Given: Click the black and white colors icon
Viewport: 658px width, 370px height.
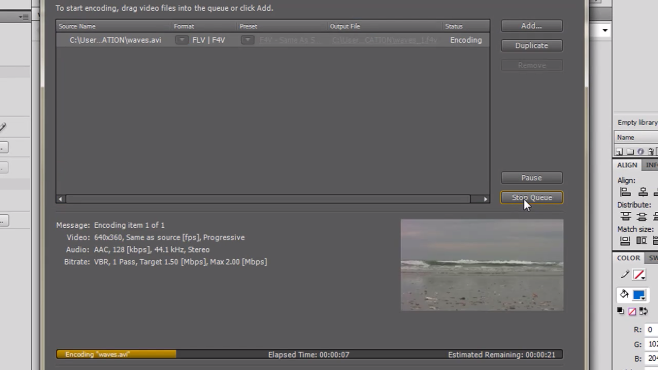Looking at the screenshot, I should pyautogui.click(x=621, y=311).
